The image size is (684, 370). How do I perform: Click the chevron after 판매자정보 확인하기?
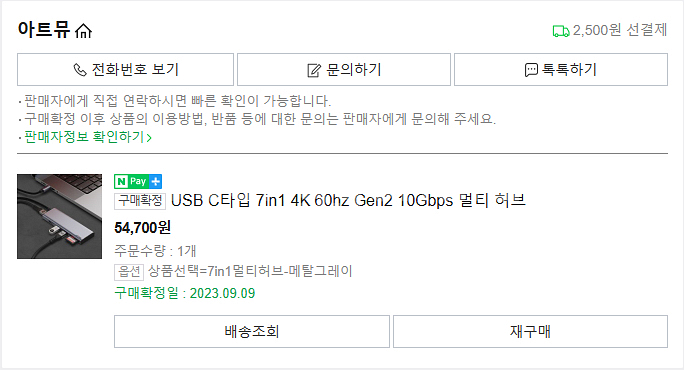(x=149, y=138)
